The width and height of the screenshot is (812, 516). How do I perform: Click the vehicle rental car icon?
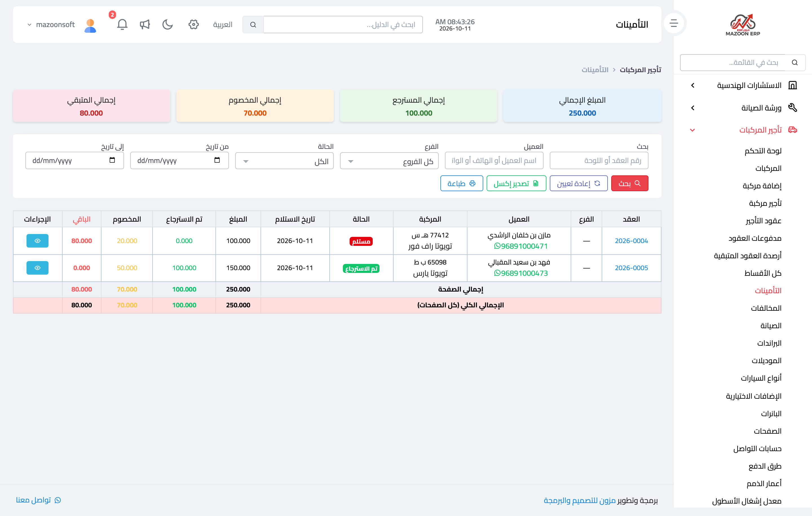click(793, 130)
